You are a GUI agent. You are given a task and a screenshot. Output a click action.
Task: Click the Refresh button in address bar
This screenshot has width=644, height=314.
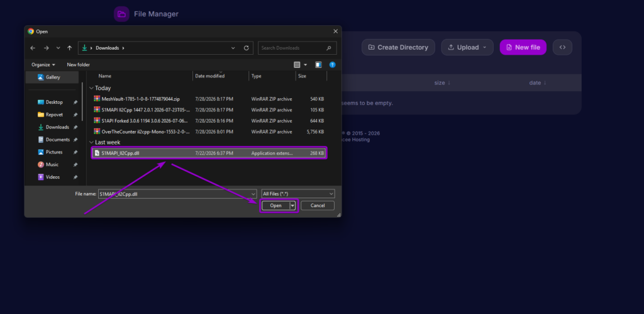(246, 48)
